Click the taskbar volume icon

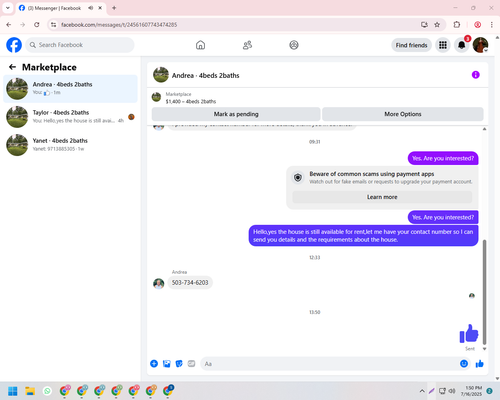tap(452, 391)
